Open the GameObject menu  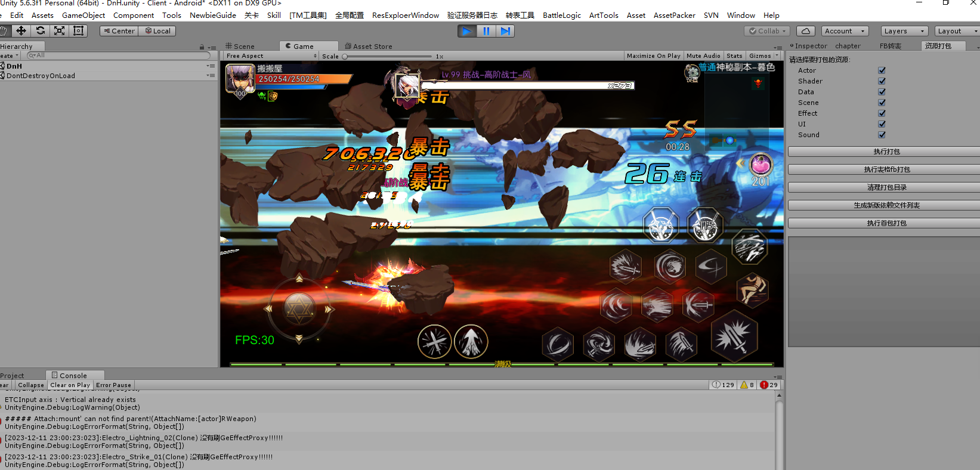click(84, 16)
